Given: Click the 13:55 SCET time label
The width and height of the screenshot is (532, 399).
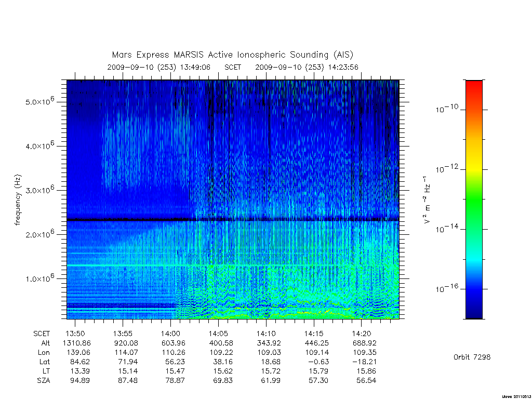Looking at the screenshot, I should [123, 334].
